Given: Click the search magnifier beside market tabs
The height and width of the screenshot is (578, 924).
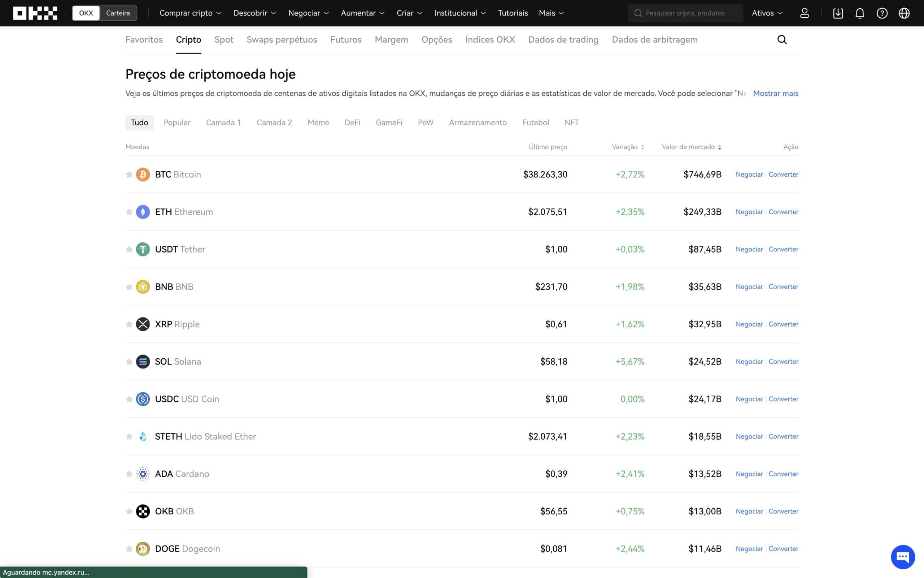Looking at the screenshot, I should coord(782,40).
